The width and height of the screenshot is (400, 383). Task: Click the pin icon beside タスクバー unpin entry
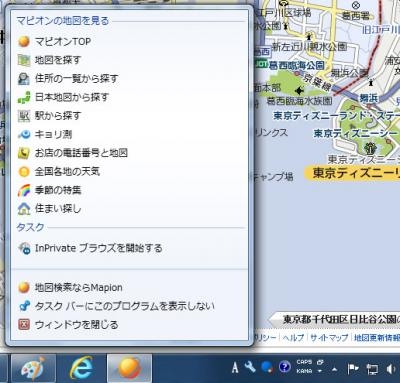point(24,306)
